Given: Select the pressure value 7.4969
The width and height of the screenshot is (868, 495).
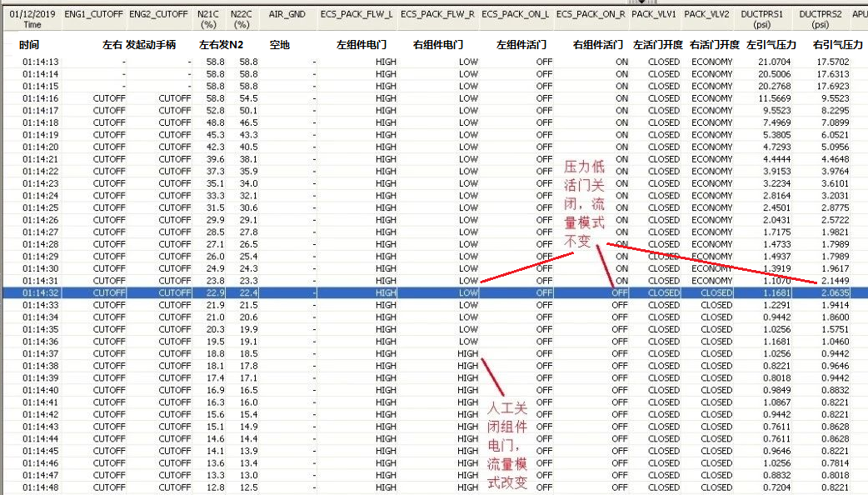Looking at the screenshot, I should (776, 123).
